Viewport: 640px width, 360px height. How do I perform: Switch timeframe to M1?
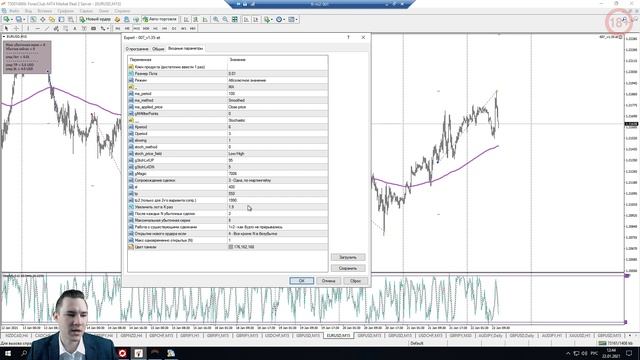[x=118, y=29]
